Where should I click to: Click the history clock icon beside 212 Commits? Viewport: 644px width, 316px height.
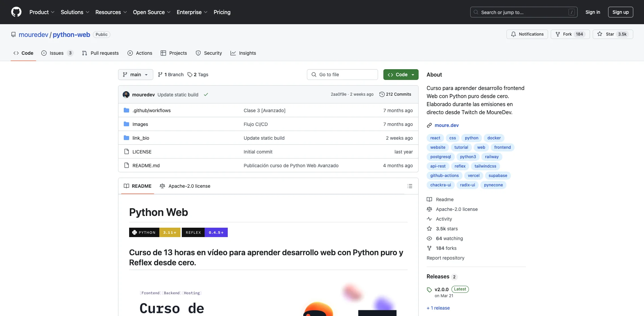[382, 94]
